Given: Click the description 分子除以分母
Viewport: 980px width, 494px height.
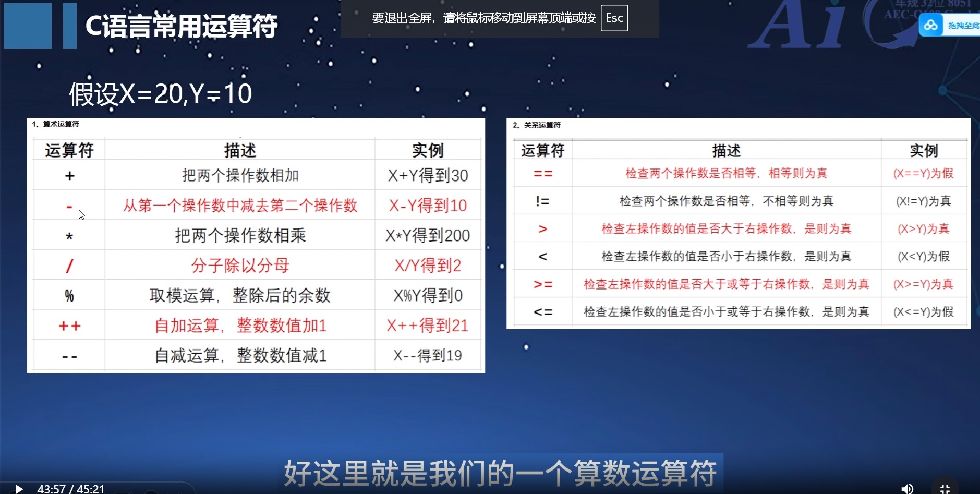Looking at the screenshot, I should 240,266.
